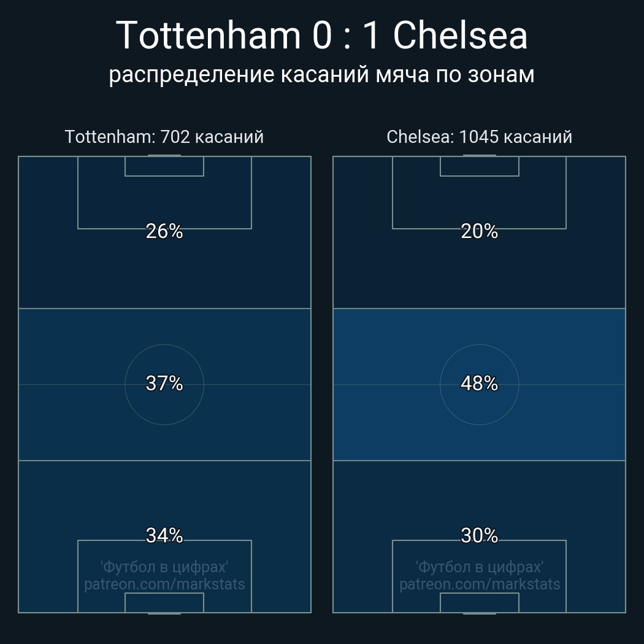
Task: Click the top six-yard box on Chelsea pitch
Action: (x=479, y=166)
